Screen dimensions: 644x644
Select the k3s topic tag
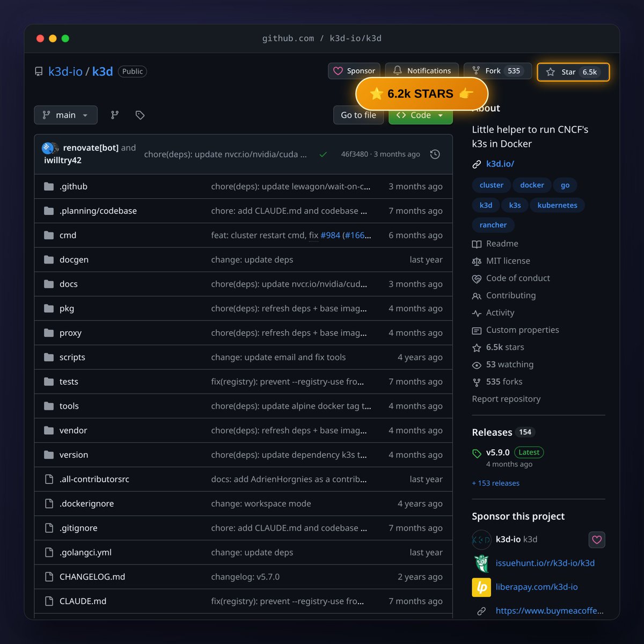[515, 205]
